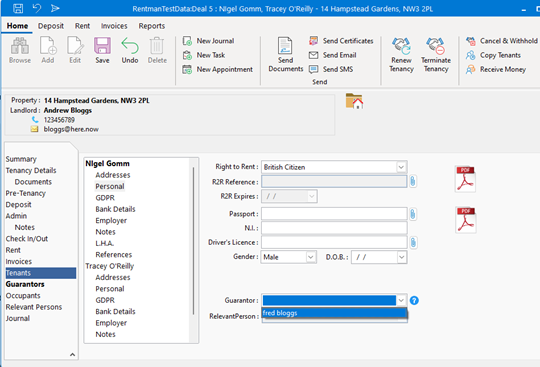The image size is (540, 367).
Task: Open the PDF icon next to Passport
Action: click(466, 220)
